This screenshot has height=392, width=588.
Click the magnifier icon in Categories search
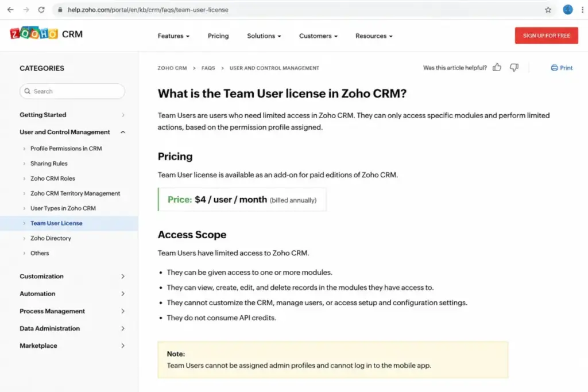(x=28, y=91)
